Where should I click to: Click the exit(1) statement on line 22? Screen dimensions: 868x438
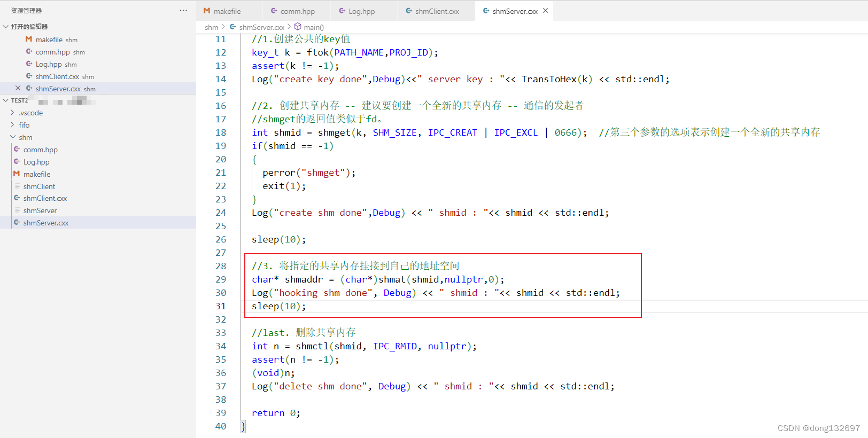284,186
